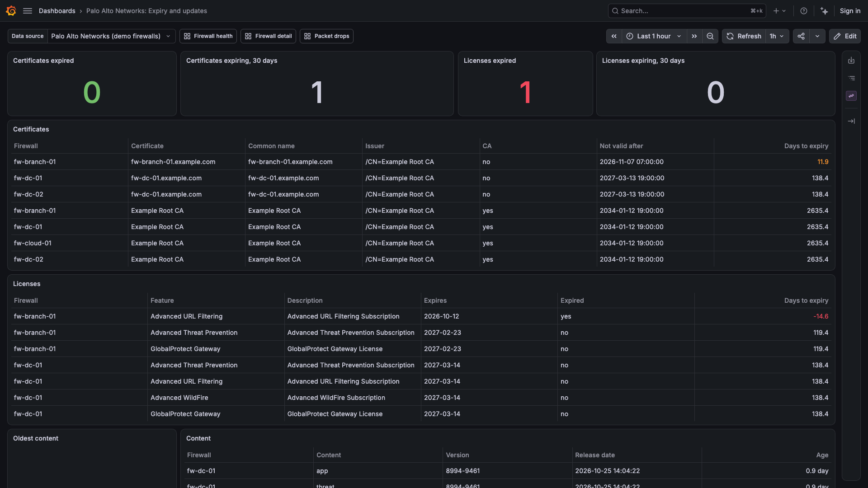The height and width of the screenshot is (488, 868).
Task: Open the Firewall health dashboard link
Action: tap(208, 36)
